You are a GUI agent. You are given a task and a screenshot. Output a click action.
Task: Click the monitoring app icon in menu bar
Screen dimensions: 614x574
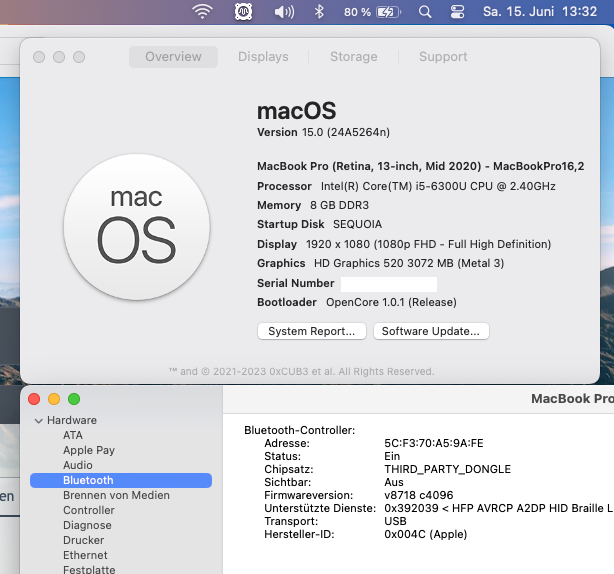(x=243, y=12)
